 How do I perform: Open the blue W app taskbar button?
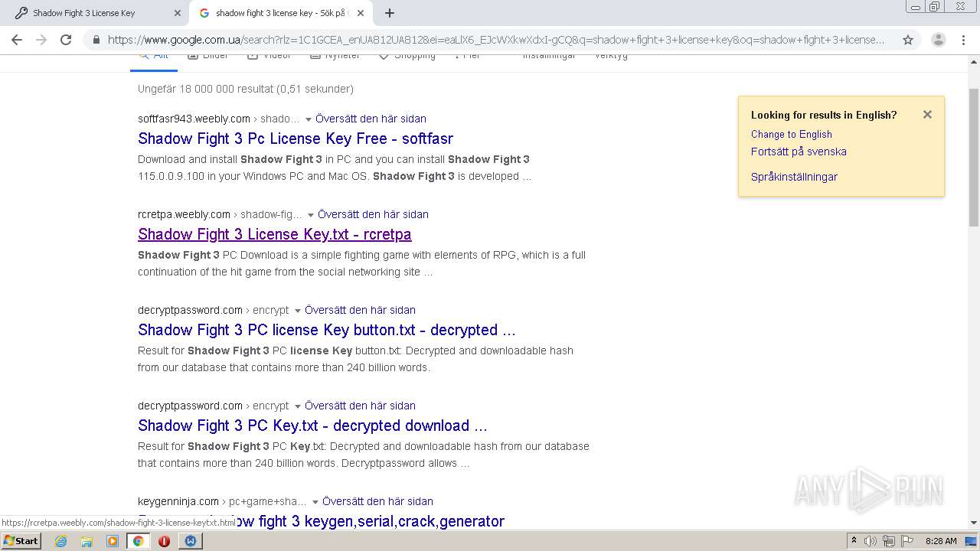[190, 541]
